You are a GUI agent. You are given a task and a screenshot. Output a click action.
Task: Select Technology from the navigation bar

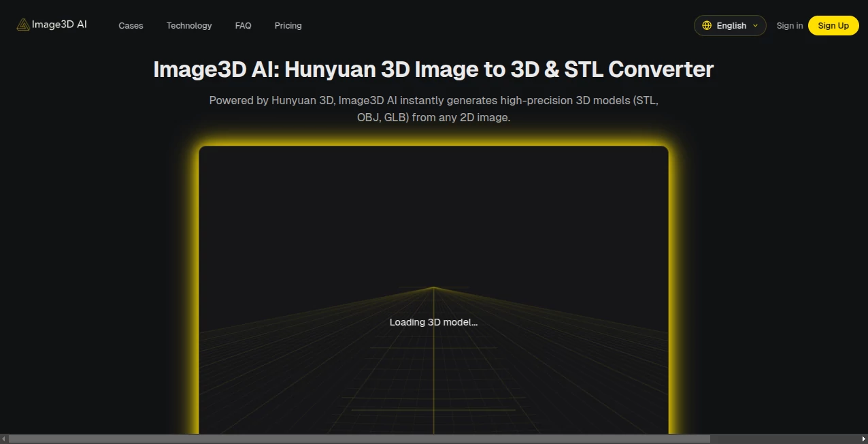tap(189, 25)
